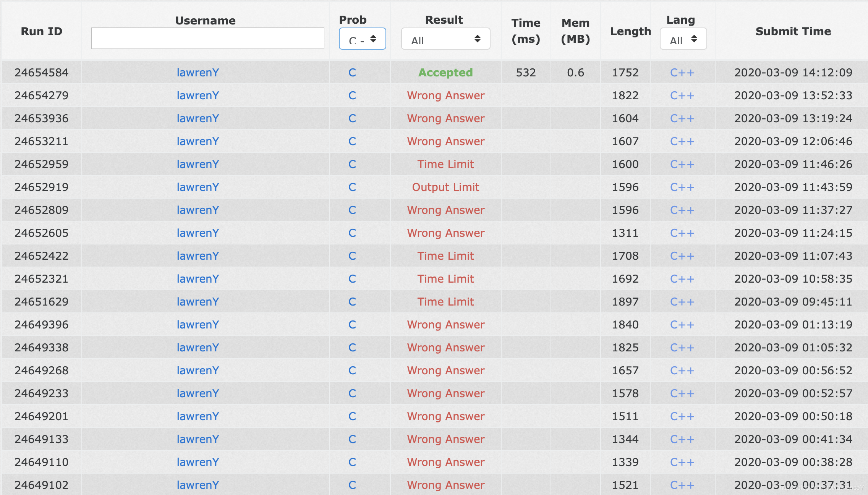View C++ source for run 24649110
This screenshot has height=495, width=868.
coord(682,462)
